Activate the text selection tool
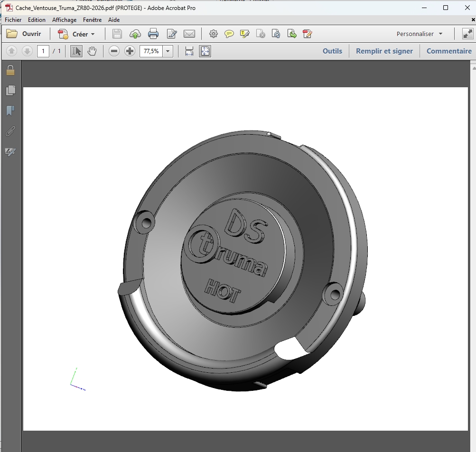Screen dimensions: 476x452 point(76,51)
